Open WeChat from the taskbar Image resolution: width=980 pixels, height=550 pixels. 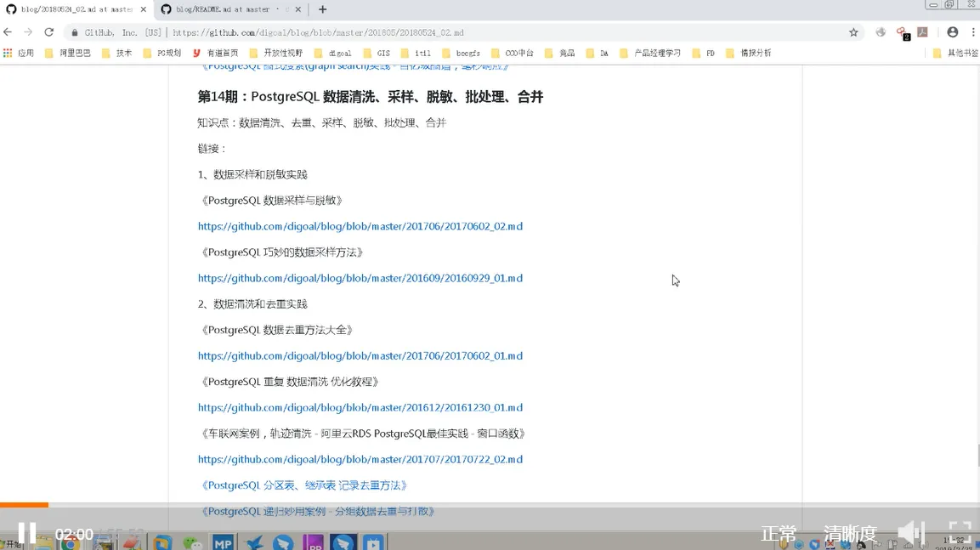[x=192, y=543]
